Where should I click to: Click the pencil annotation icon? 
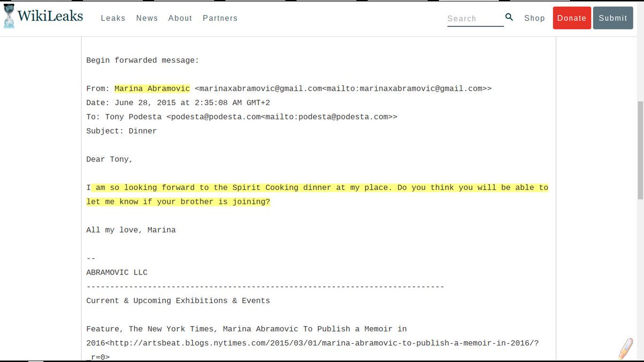[625, 349]
